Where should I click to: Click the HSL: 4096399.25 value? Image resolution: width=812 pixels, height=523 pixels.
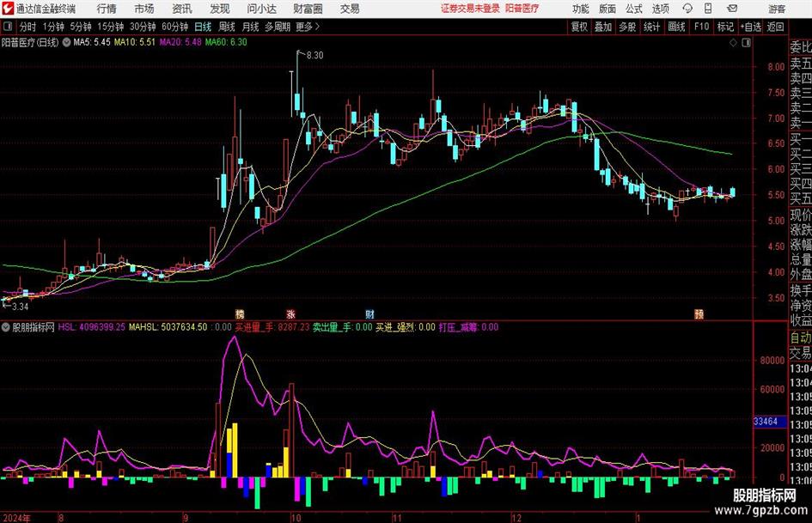tap(92, 327)
